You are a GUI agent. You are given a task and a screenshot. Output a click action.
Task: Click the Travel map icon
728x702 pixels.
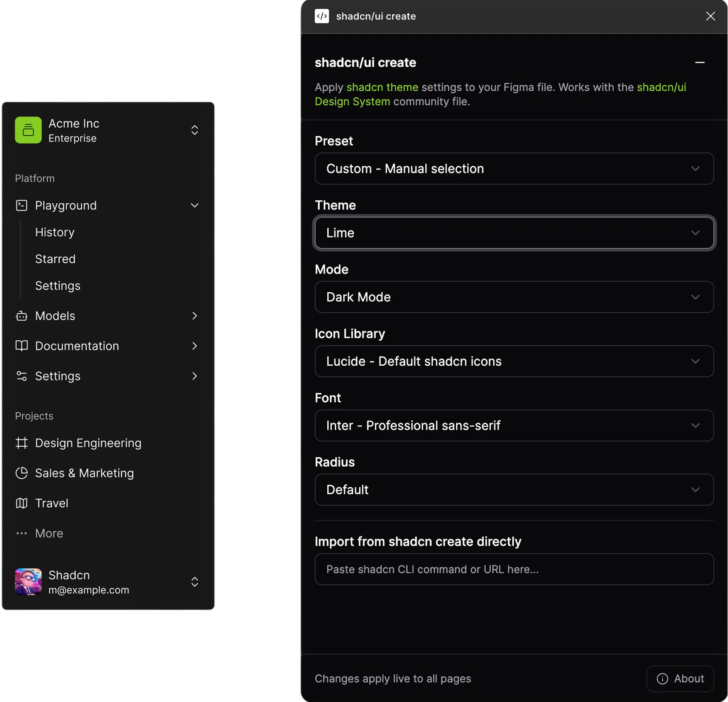(x=21, y=503)
